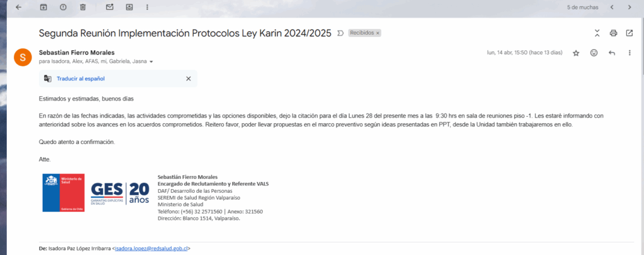Open the email in a new window
This screenshot has width=644, height=255.
point(629,33)
